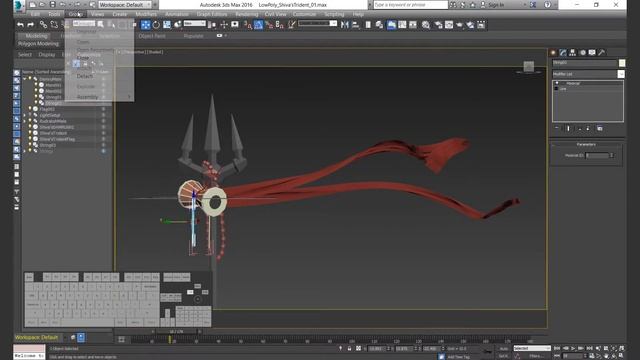Open the Rendered Frame Window
Image resolution: width=640 pixels, height=360 pixels.
(x=449, y=25)
